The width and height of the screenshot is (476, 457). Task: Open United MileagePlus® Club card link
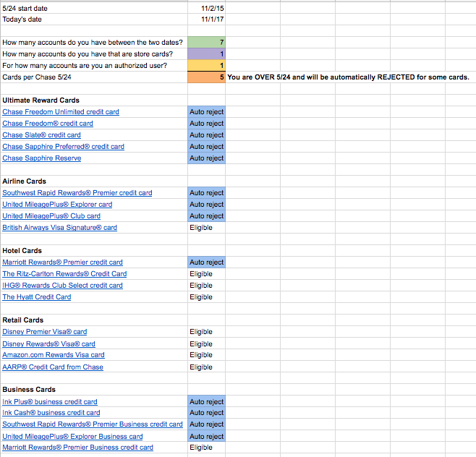tap(51, 216)
